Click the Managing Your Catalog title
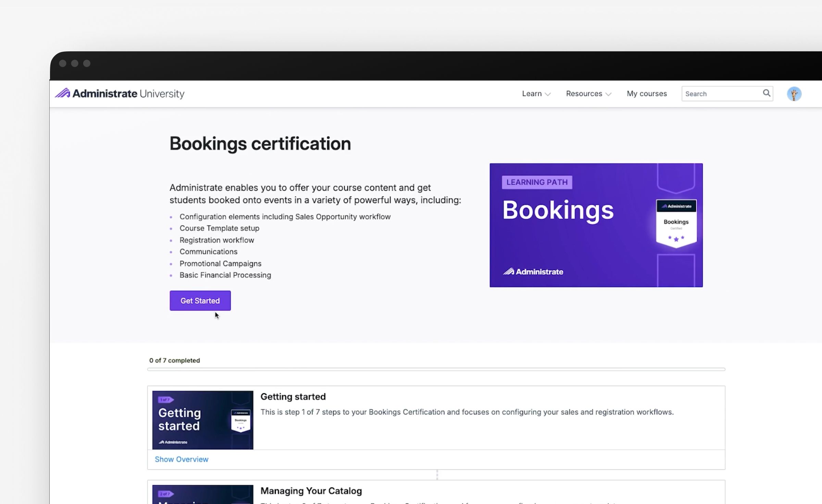 pyautogui.click(x=311, y=491)
